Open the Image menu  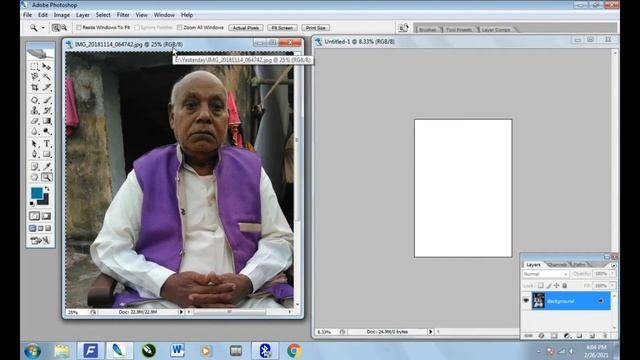pos(62,15)
